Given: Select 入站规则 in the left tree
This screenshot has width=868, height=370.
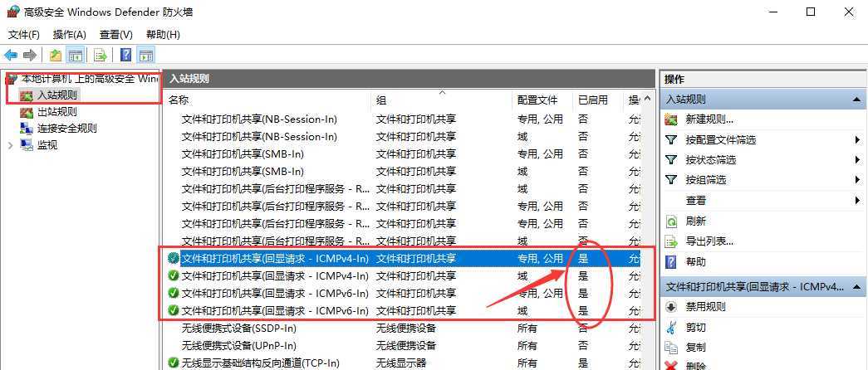Looking at the screenshot, I should click(57, 95).
